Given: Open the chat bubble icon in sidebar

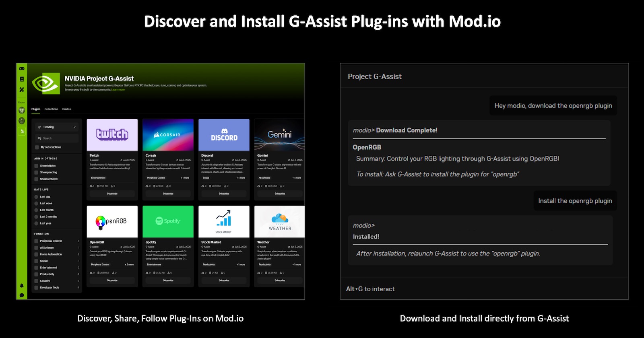Looking at the screenshot, I should point(22,295).
